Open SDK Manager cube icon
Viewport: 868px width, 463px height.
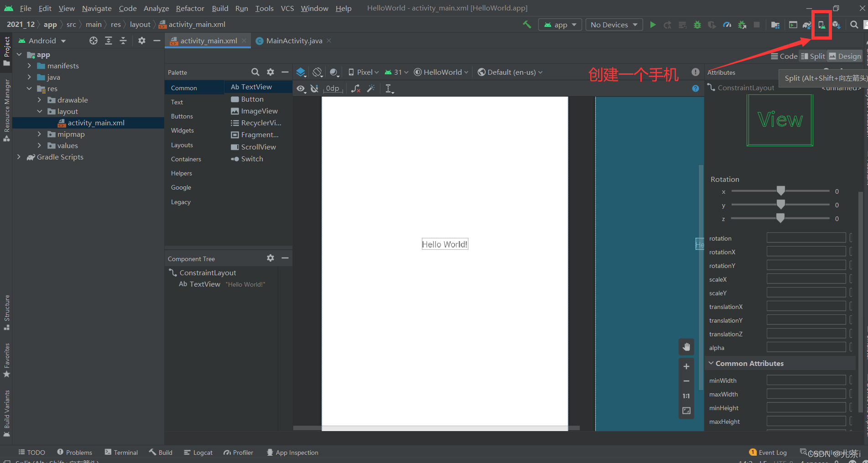[x=836, y=25]
